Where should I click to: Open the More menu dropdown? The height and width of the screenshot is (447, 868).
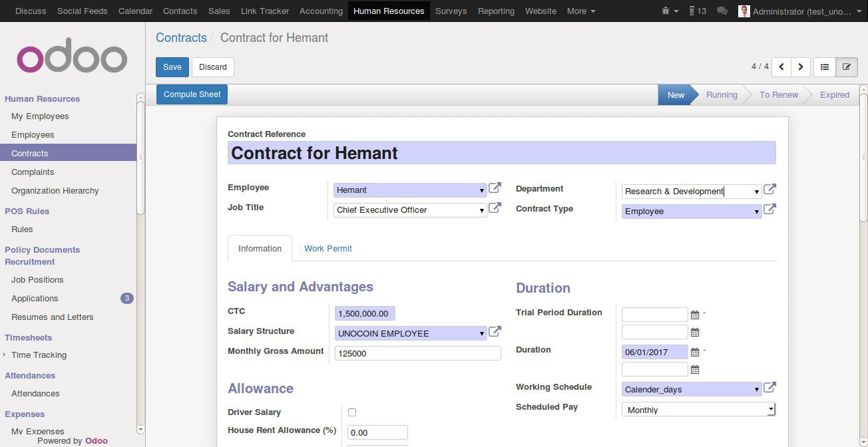pyautogui.click(x=581, y=11)
